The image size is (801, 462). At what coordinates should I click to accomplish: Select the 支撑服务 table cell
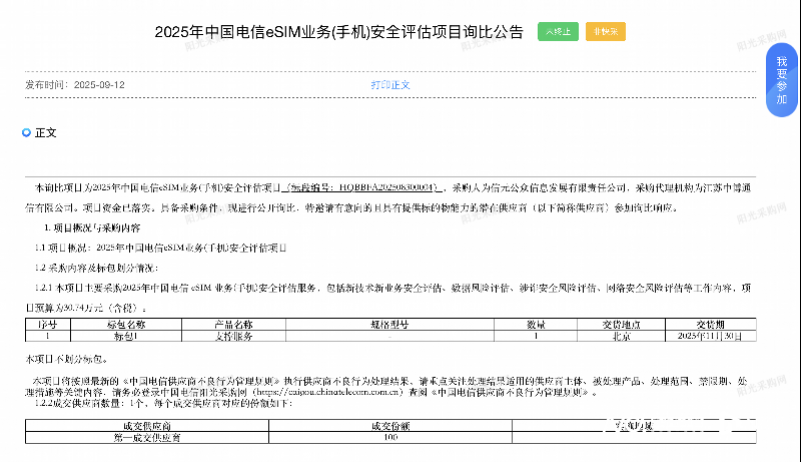[x=231, y=337]
